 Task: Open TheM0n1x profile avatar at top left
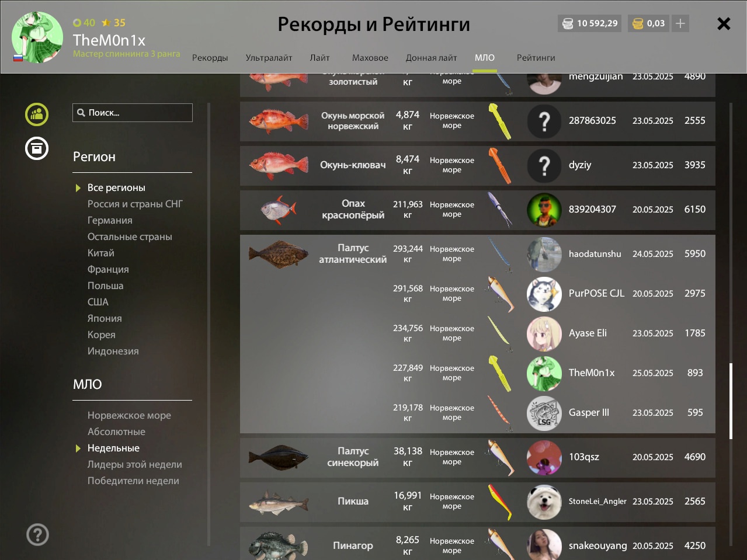tap(37, 37)
